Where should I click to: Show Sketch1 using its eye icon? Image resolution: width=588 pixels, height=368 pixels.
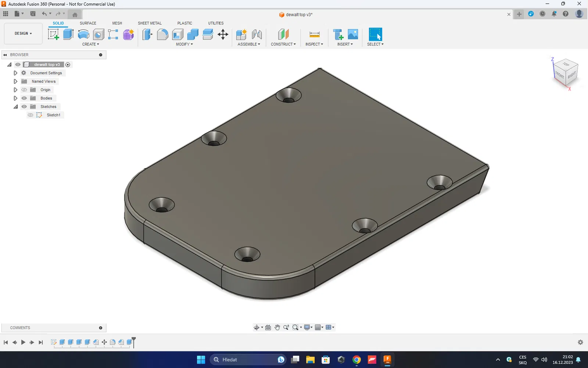coord(31,115)
